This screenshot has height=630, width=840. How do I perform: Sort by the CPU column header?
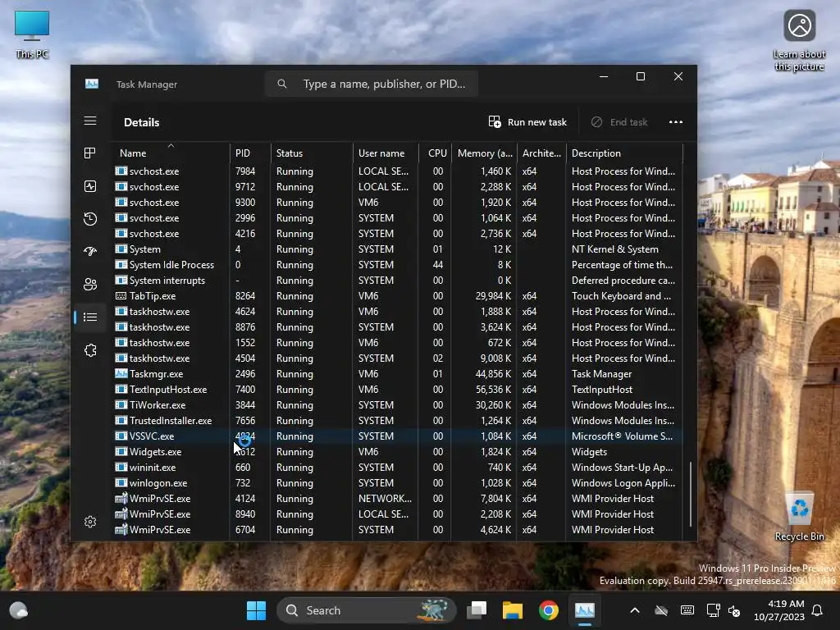point(435,153)
